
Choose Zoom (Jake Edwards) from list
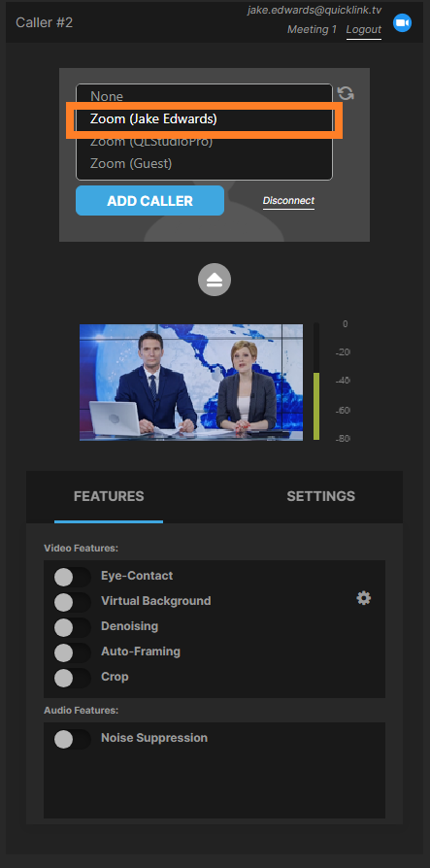[x=204, y=119]
